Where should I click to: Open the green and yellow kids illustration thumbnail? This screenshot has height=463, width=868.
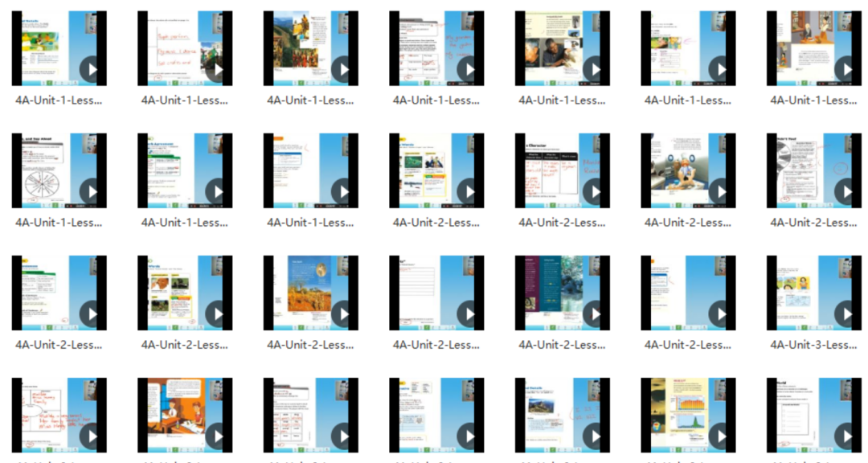[59, 48]
